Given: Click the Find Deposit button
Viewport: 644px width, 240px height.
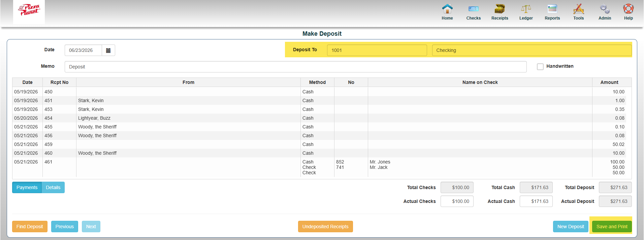Looking at the screenshot, I should click(x=30, y=227).
